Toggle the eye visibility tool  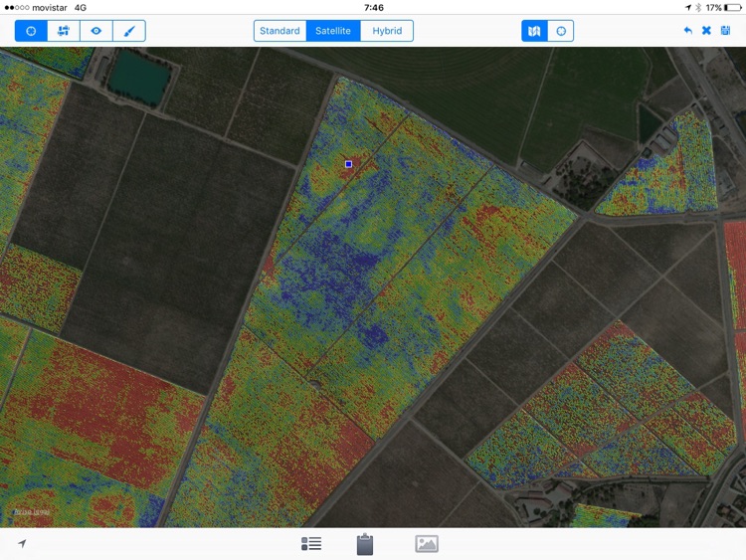[x=96, y=31]
